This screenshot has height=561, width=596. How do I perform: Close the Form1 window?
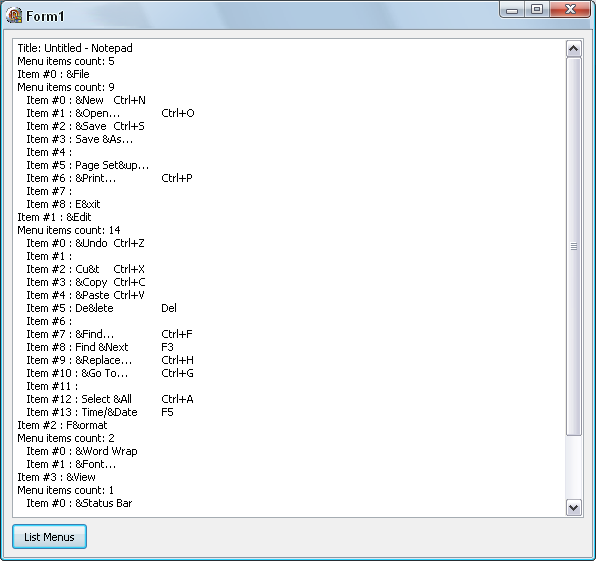point(570,10)
